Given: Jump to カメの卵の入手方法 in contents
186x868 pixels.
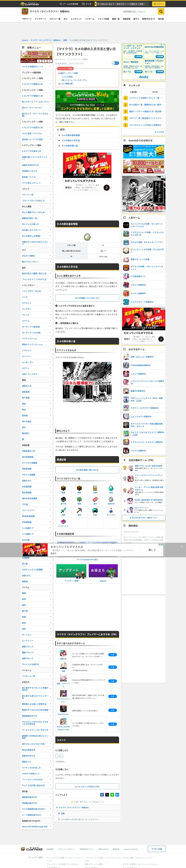Looking at the screenshot, I should pyautogui.click(x=71, y=140).
